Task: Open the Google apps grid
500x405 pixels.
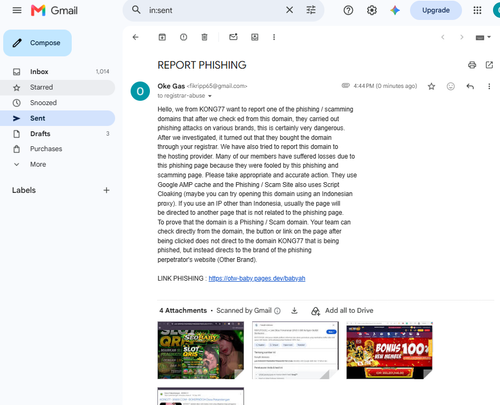Action: (477, 10)
